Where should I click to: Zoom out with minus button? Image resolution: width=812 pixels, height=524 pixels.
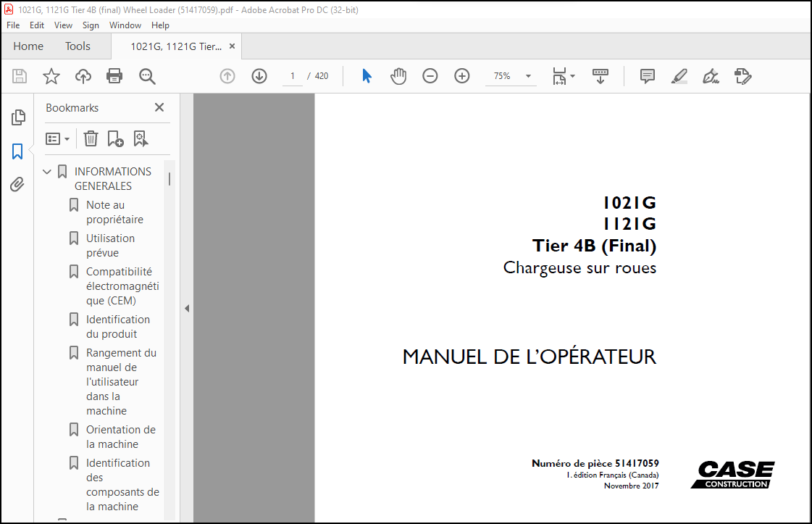point(430,76)
